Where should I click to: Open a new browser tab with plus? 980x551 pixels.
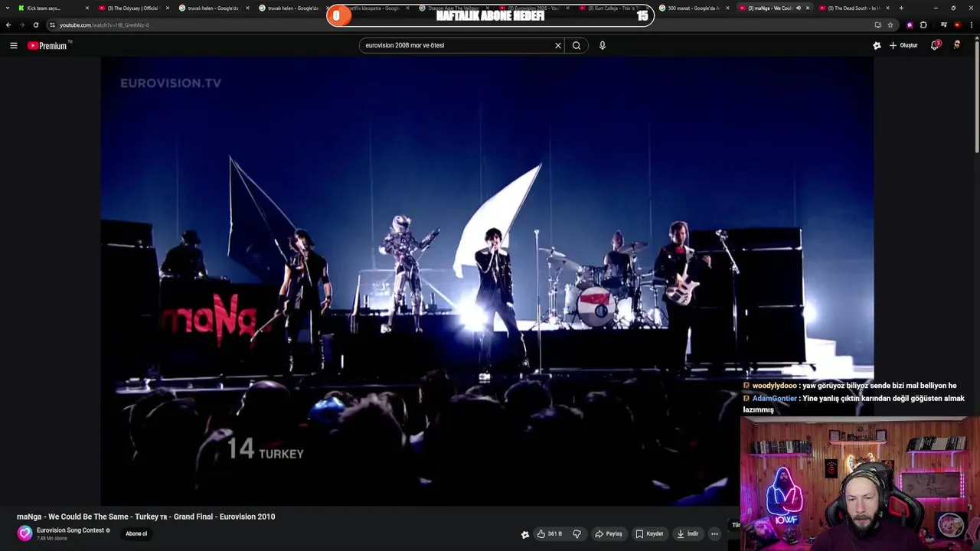[x=901, y=8]
